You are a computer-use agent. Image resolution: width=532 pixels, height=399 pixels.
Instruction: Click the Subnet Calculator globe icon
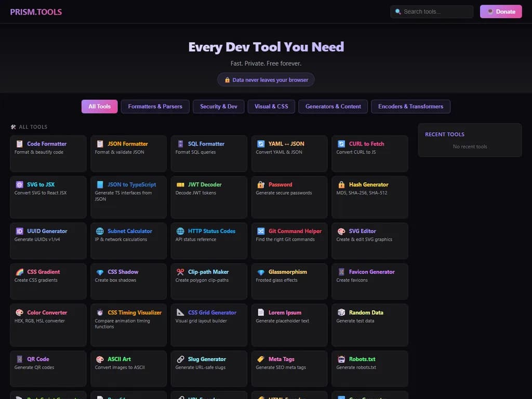(x=100, y=231)
